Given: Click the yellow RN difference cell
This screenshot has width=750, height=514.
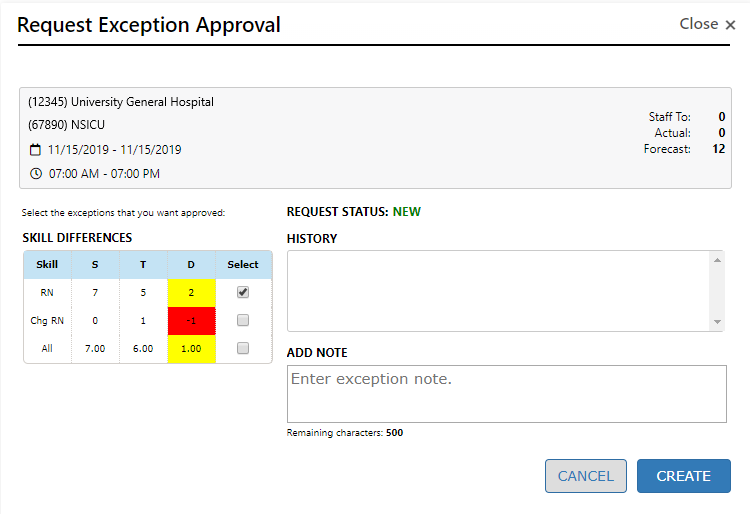Looking at the screenshot, I should [191, 292].
